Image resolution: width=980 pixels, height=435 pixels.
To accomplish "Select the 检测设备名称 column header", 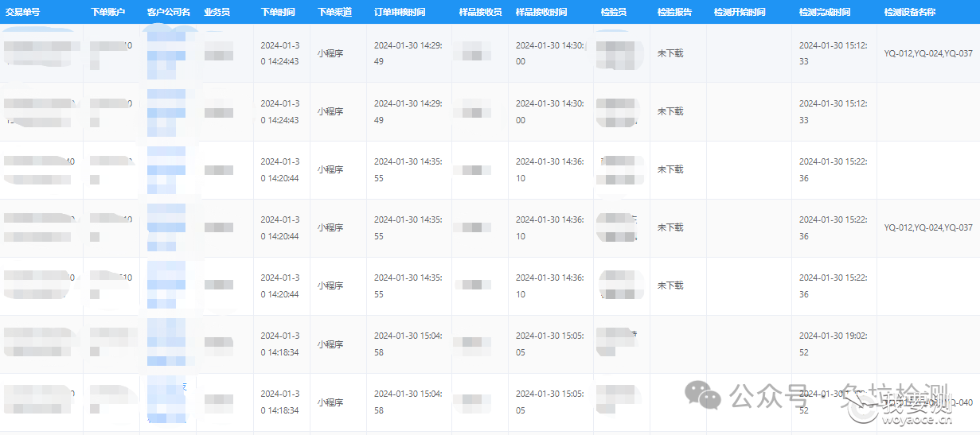I will click(910, 13).
